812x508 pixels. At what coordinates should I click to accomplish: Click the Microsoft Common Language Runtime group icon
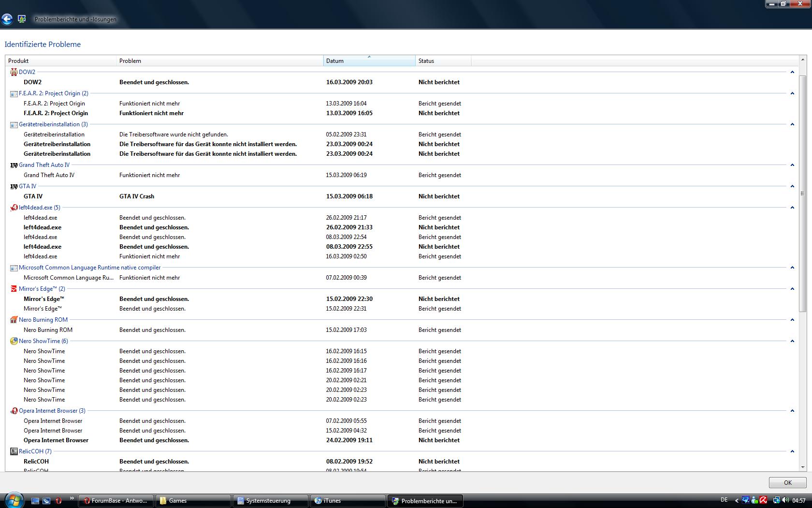click(14, 268)
